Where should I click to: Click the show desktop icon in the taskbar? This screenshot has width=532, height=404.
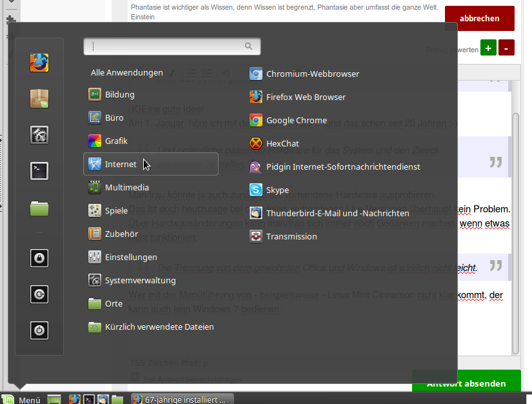point(54,399)
